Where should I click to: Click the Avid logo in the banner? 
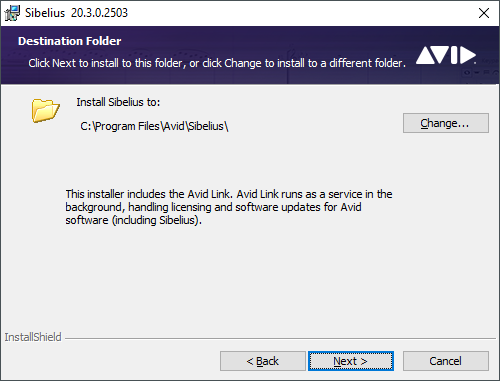pyautogui.click(x=446, y=55)
